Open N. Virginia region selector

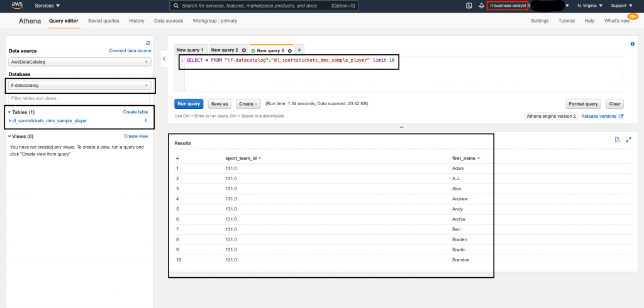point(590,6)
